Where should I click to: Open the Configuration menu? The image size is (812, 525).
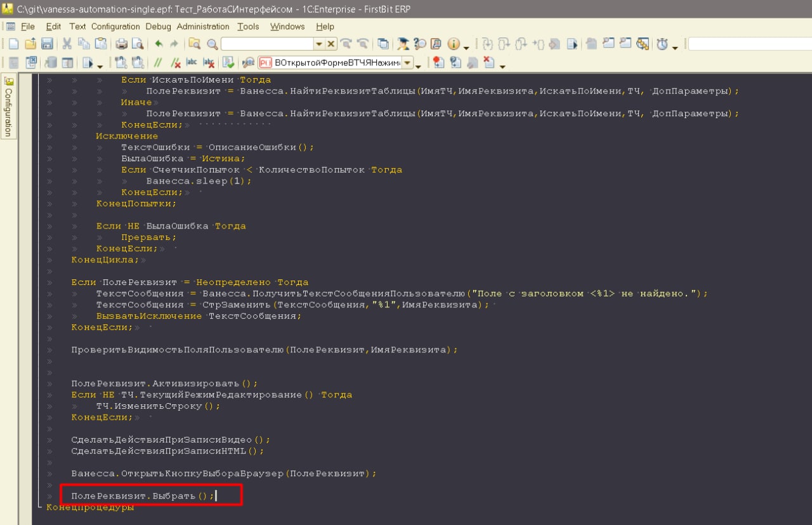tap(115, 27)
